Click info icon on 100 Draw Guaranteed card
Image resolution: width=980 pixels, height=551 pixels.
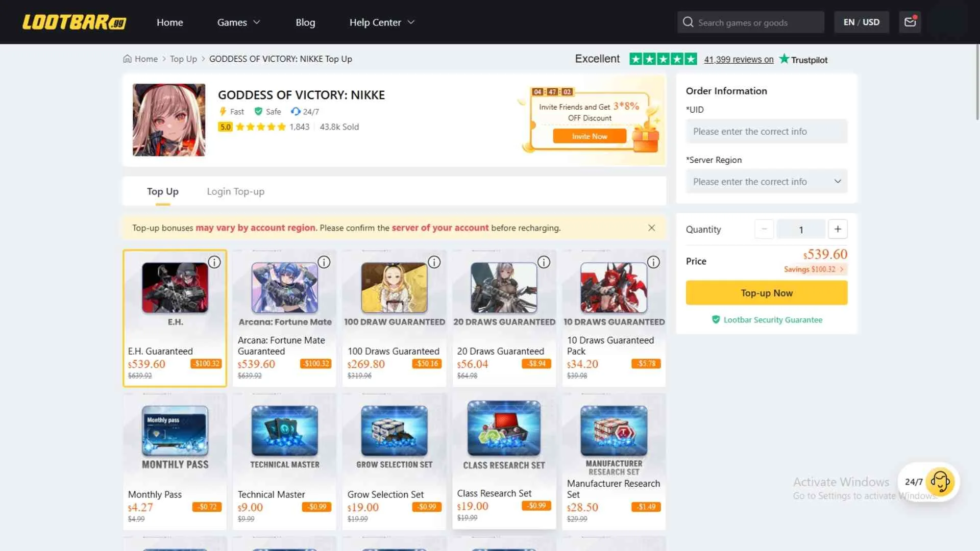434,262
